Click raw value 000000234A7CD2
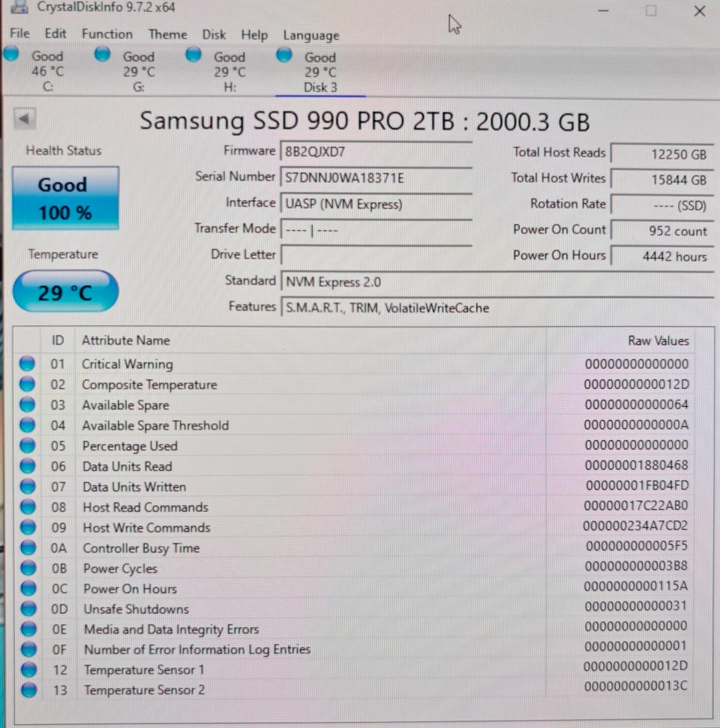720x728 pixels. pyautogui.click(x=635, y=526)
